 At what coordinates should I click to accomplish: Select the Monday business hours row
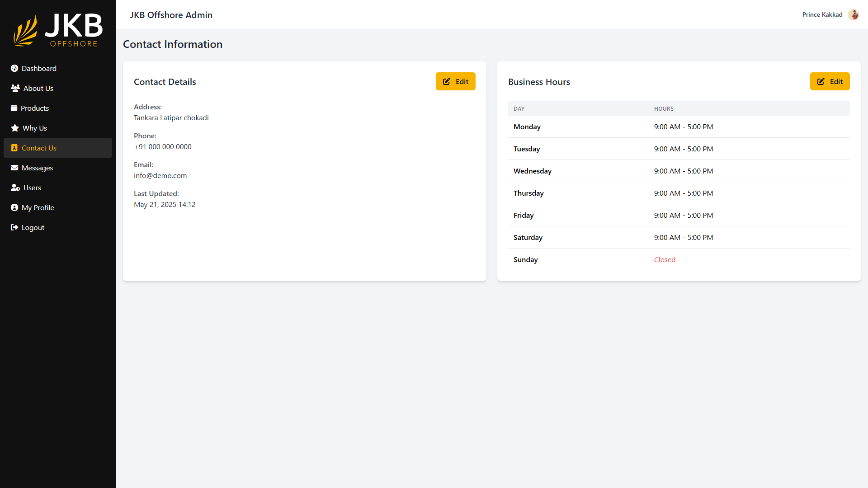click(x=678, y=127)
